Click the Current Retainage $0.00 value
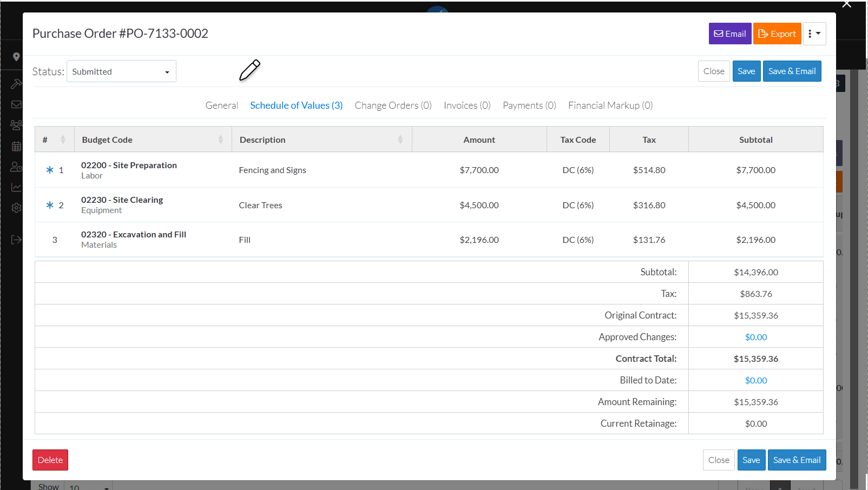The height and width of the screenshot is (490, 868). click(x=756, y=423)
